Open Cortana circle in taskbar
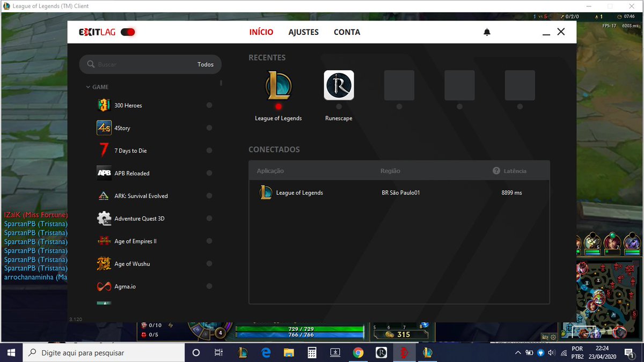 196,352
